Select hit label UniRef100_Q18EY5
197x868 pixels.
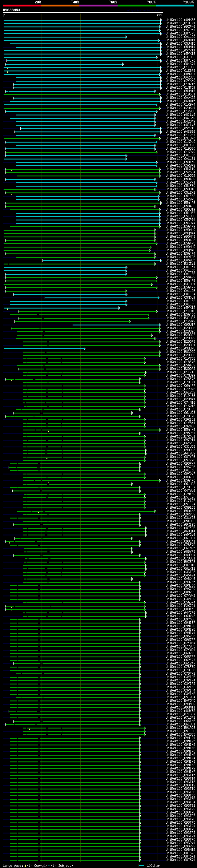(180, 362)
